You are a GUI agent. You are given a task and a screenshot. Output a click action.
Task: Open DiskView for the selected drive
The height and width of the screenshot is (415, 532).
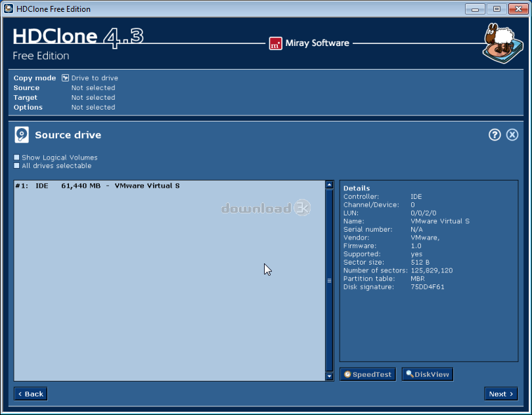click(x=427, y=374)
